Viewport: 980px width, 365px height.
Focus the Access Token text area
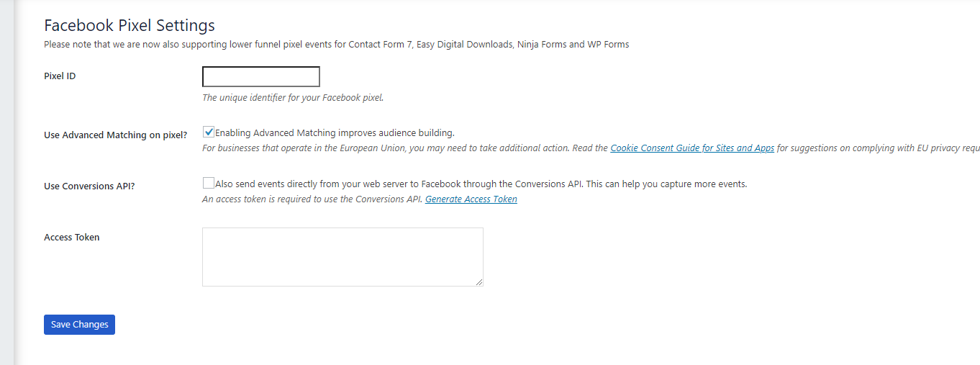tap(342, 257)
